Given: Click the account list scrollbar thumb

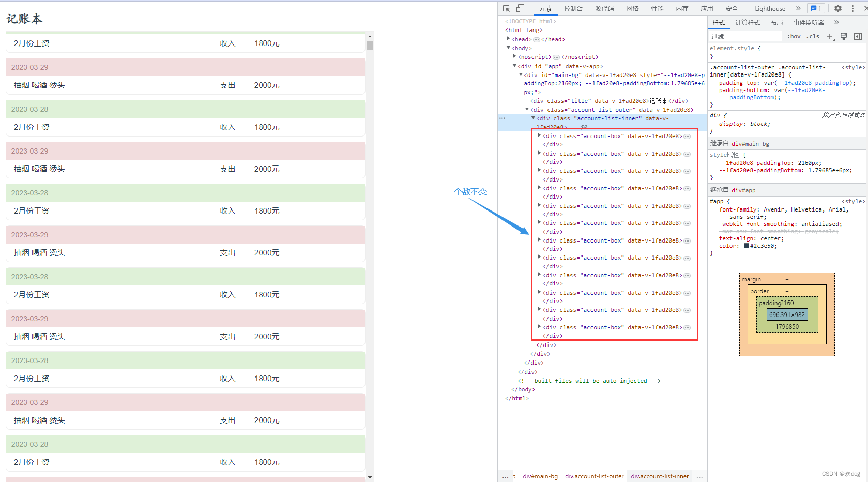Looking at the screenshot, I should [x=370, y=45].
